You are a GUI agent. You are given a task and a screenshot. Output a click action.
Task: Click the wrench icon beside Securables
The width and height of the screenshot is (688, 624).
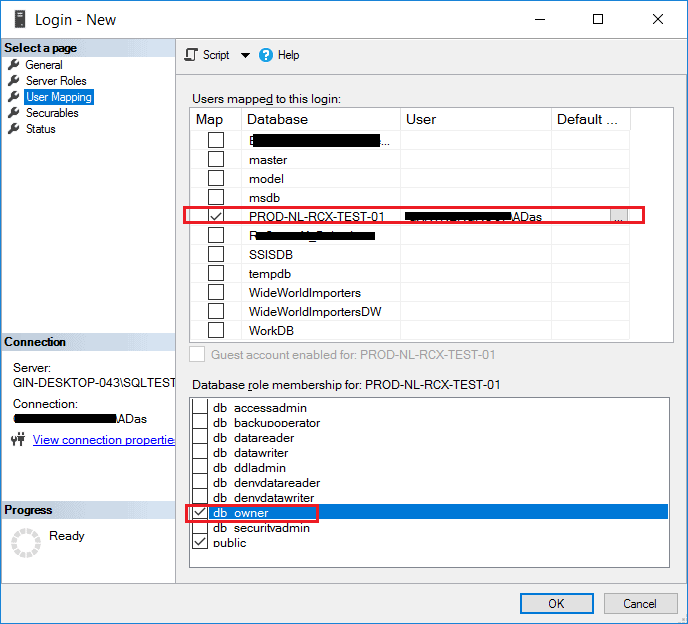[14, 113]
